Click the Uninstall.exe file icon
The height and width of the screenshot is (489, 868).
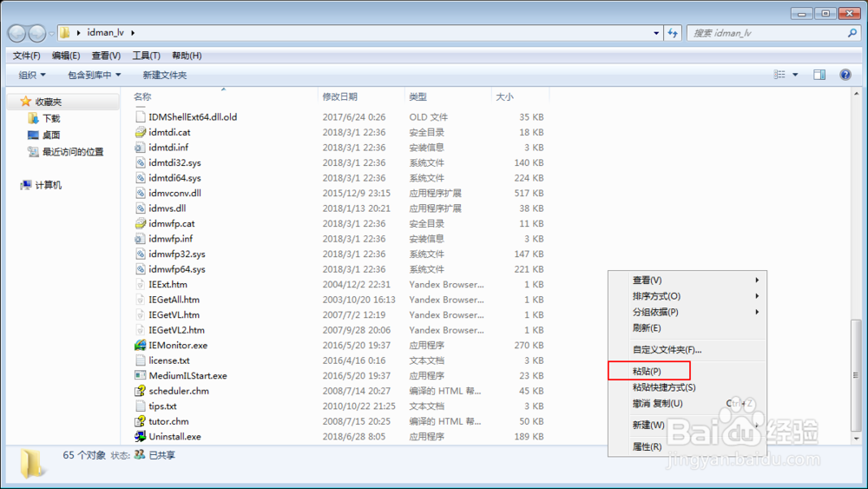(141, 436)
